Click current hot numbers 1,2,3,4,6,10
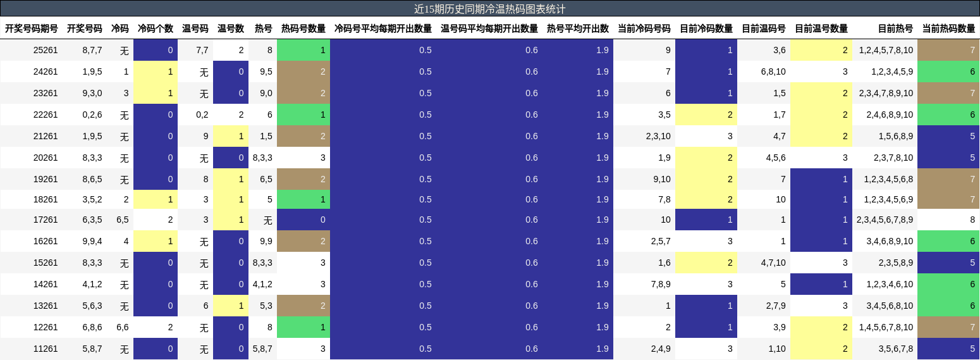Viewport: 980px width, 360px height. click(888, 284)
